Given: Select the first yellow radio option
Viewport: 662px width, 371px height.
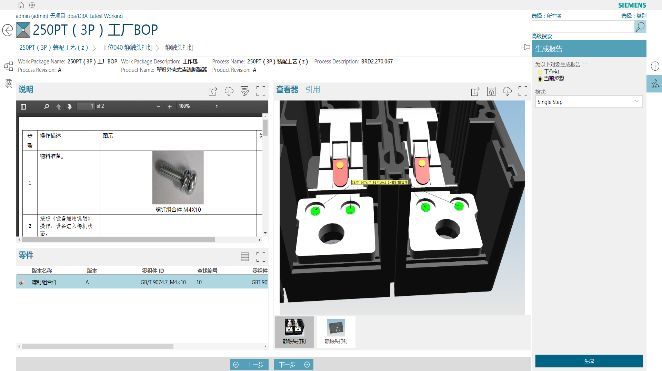Looking at the screenshot, I should [540, 72].
